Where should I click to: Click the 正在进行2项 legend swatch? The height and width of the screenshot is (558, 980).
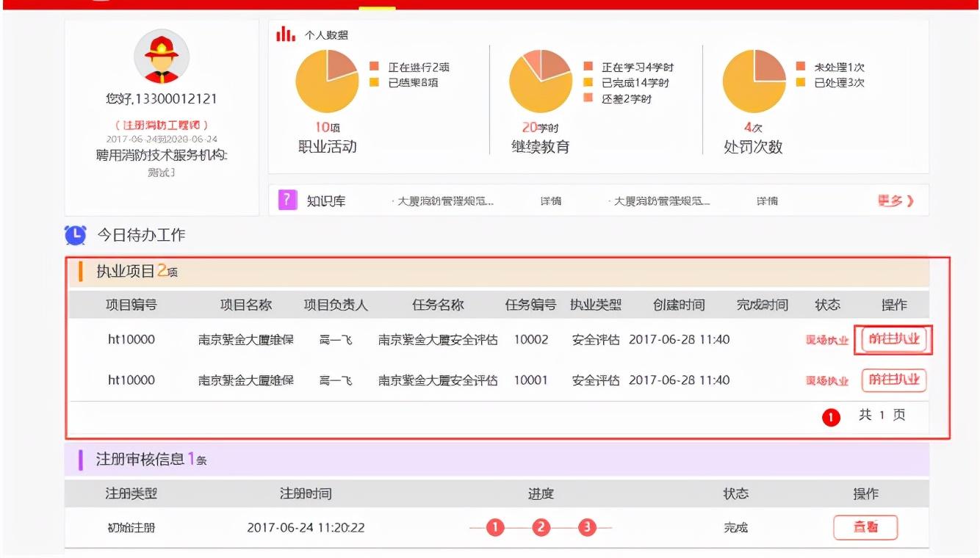(x=375, y=67)
